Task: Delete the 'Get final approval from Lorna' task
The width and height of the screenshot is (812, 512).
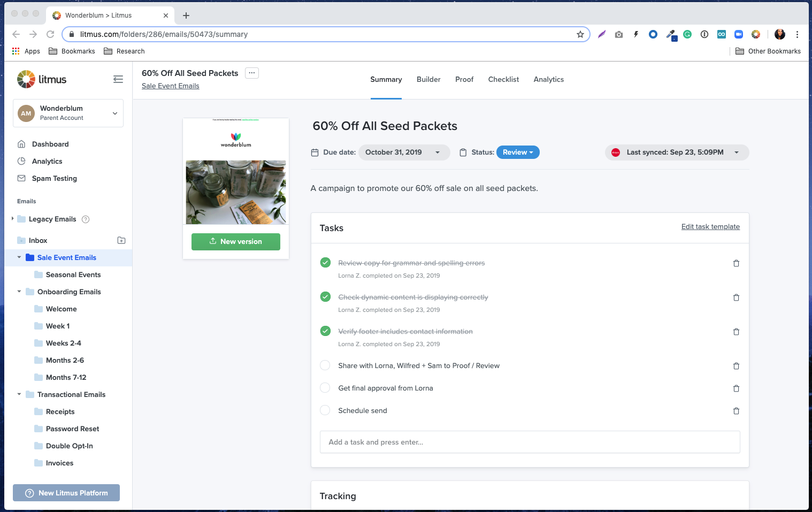Action: coord(736,388)
